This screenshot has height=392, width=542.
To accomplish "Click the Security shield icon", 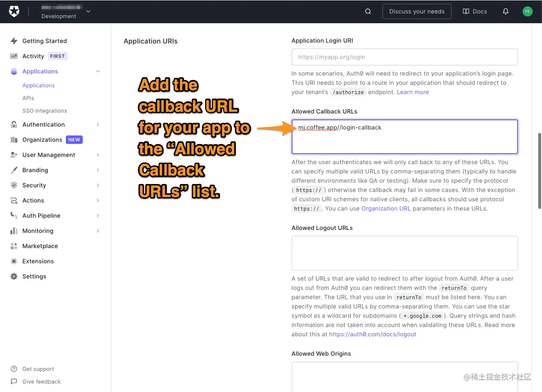I will pos(14,185).
